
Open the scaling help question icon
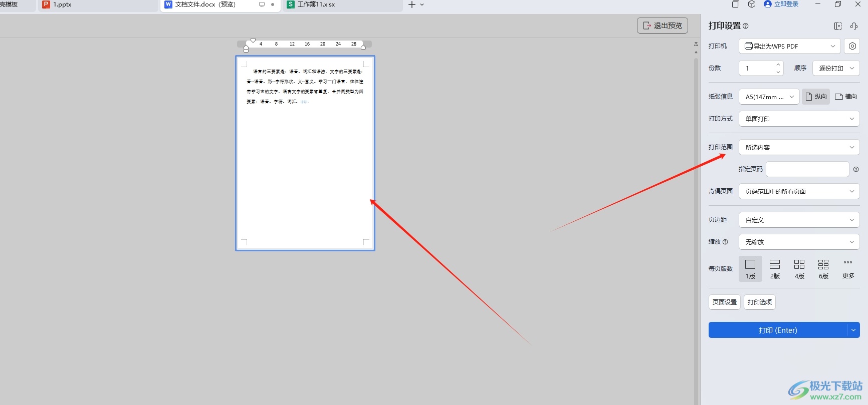[725, 242]
